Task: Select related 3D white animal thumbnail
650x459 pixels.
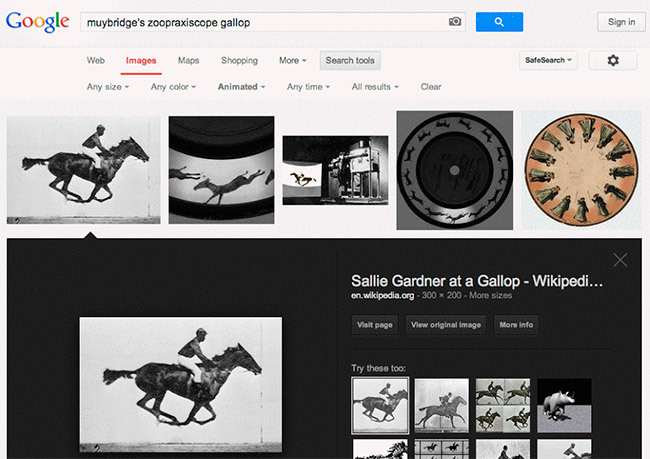Action: pyautogui.click(x=564, y=406)
